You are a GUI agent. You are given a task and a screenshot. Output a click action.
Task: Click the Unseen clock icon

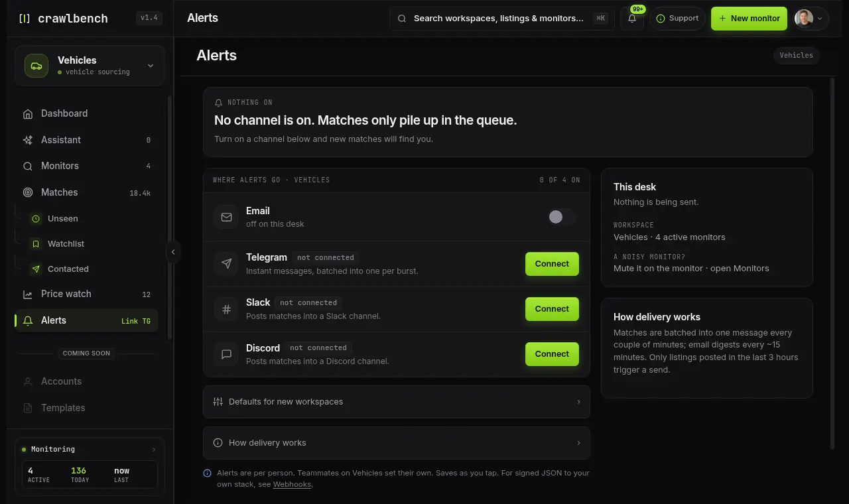pyautogui.click(x=36, y=219)
